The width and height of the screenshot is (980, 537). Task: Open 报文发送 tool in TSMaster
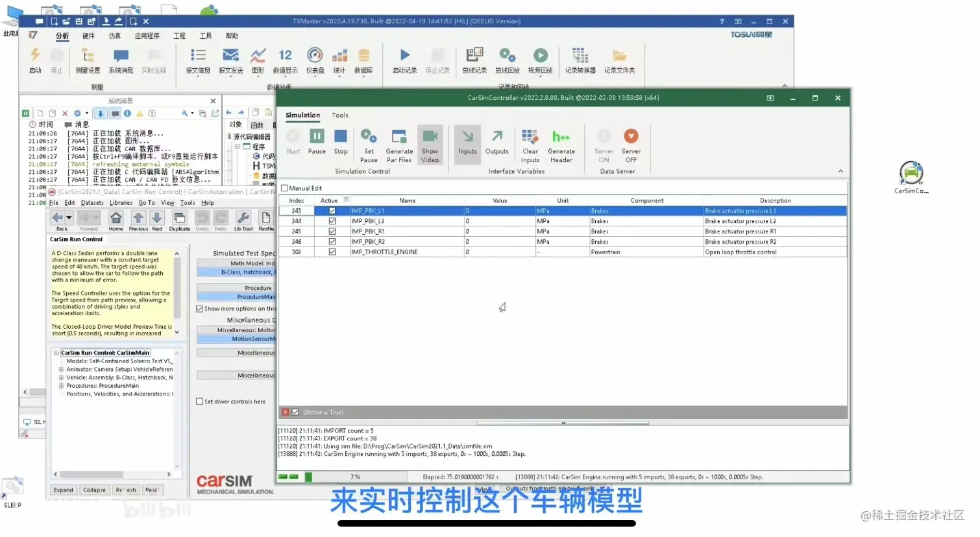click(230, 61)
